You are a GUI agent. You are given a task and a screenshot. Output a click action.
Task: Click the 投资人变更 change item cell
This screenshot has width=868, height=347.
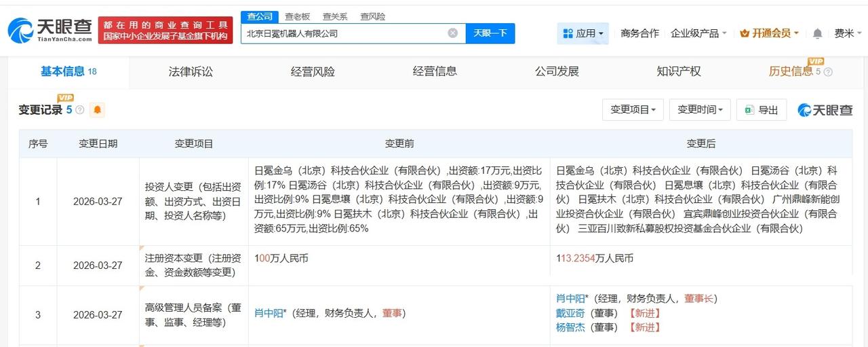click(x=193, y=202)
